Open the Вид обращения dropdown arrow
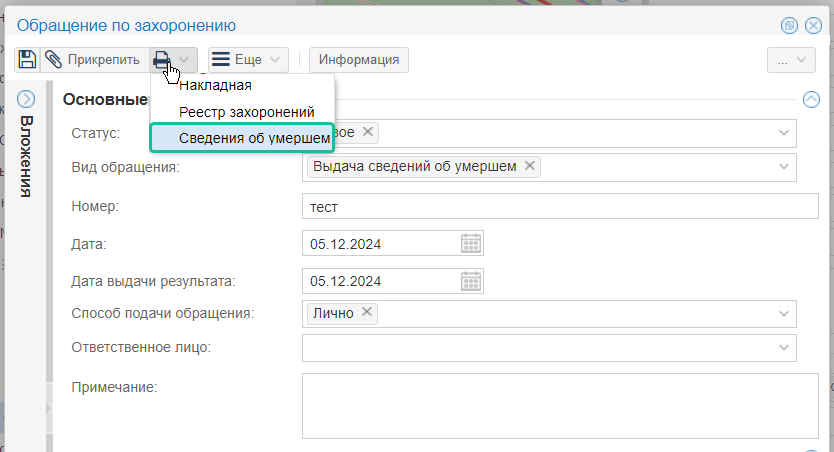 (783, 166)
